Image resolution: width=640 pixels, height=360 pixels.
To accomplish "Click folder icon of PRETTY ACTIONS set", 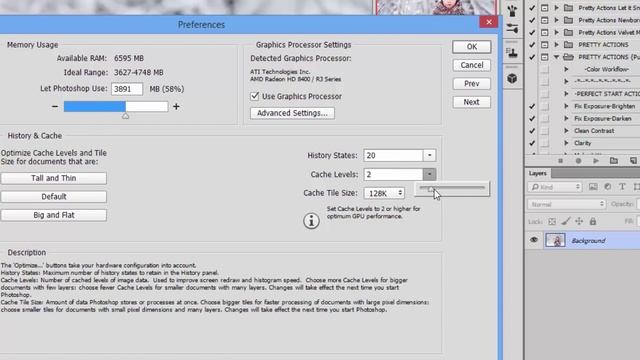I will (x=568, y=44).
